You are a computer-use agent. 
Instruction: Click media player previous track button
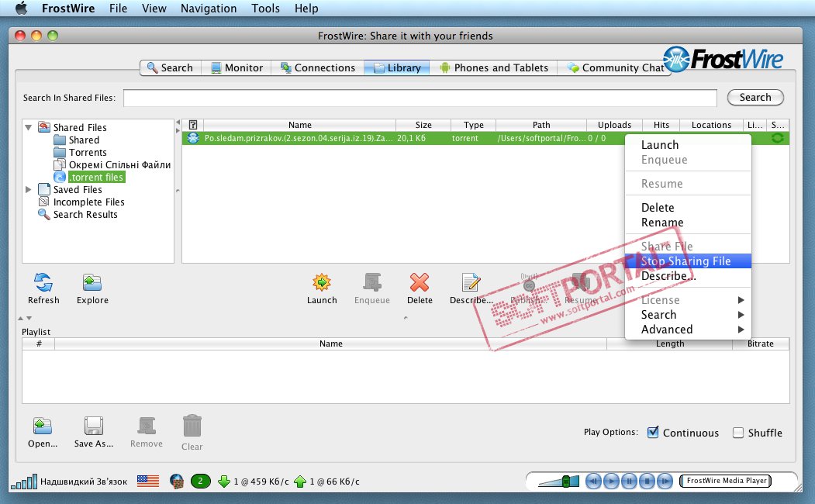(593, 482)
